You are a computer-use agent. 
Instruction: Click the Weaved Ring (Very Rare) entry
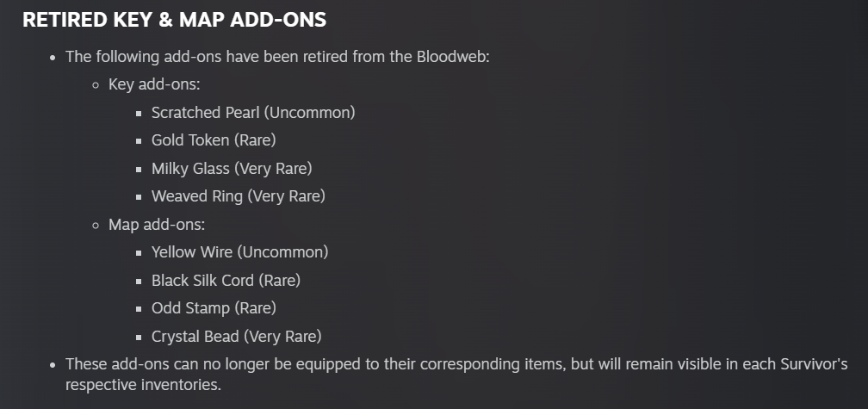[239, 196]
